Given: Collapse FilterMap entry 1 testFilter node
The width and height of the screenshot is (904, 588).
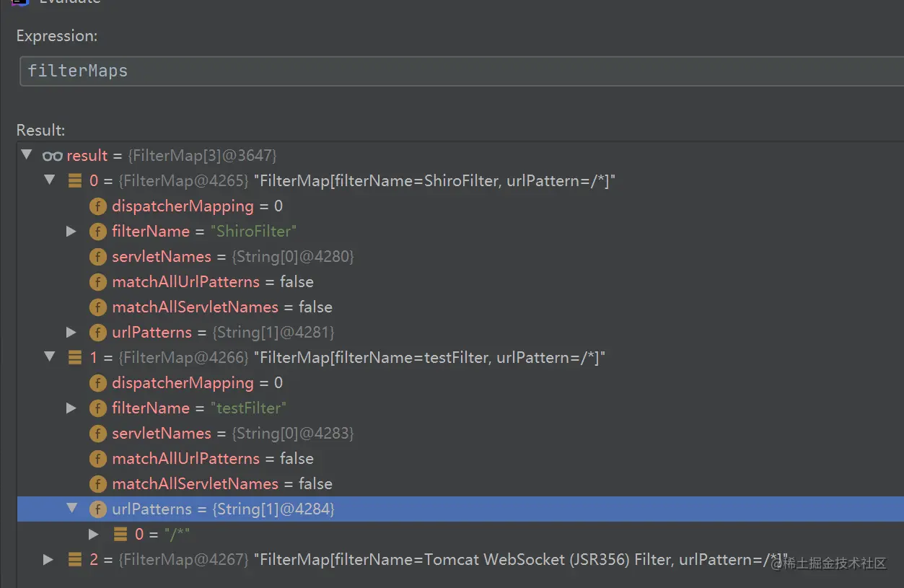Looking at the screenshot, I should click(x=50, y=356).
